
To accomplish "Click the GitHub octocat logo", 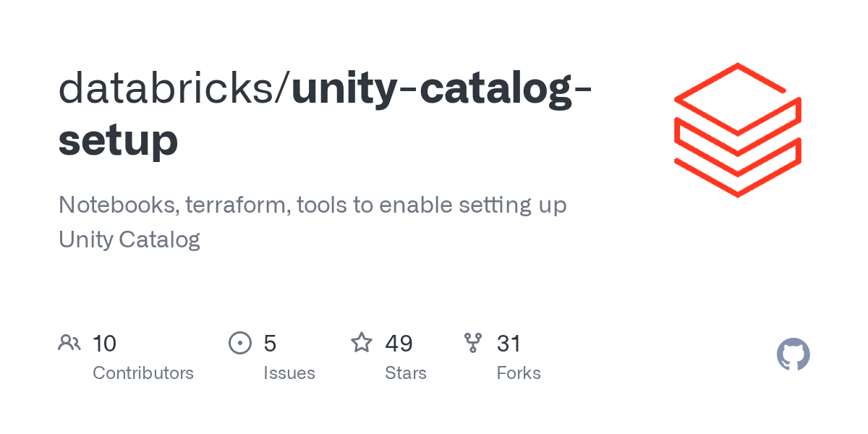I will point(793,354).
